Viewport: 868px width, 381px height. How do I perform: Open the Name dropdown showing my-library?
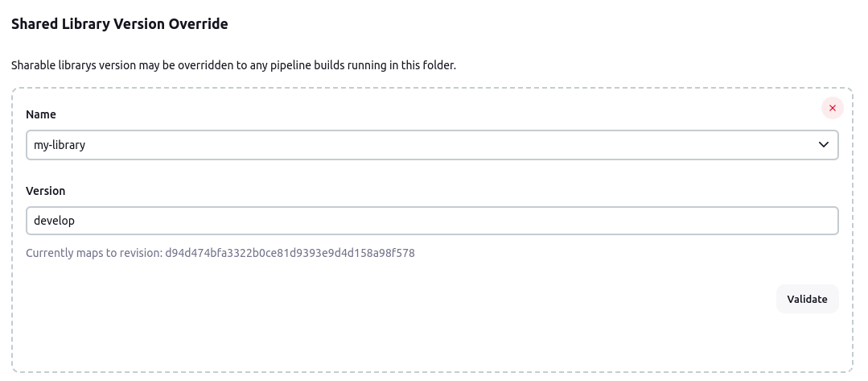coord(432,145)
